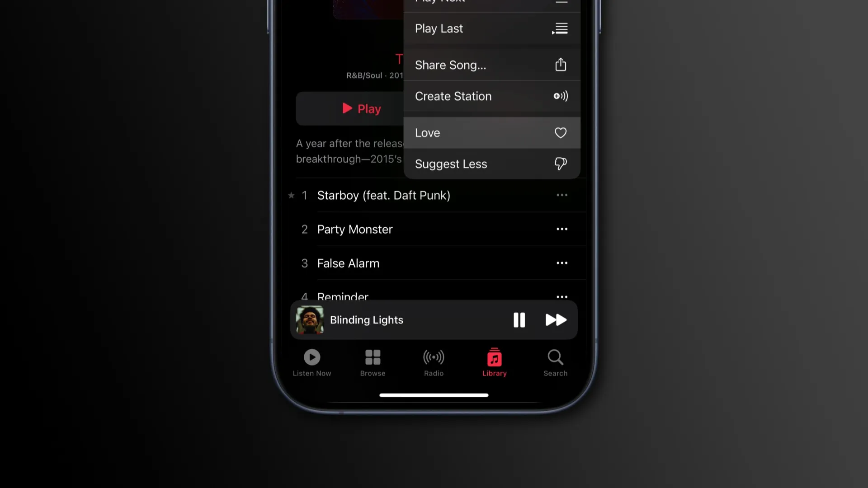Open the Share Song upload icon
Viewport: 868px width, 488px height.
coord(561,64)
